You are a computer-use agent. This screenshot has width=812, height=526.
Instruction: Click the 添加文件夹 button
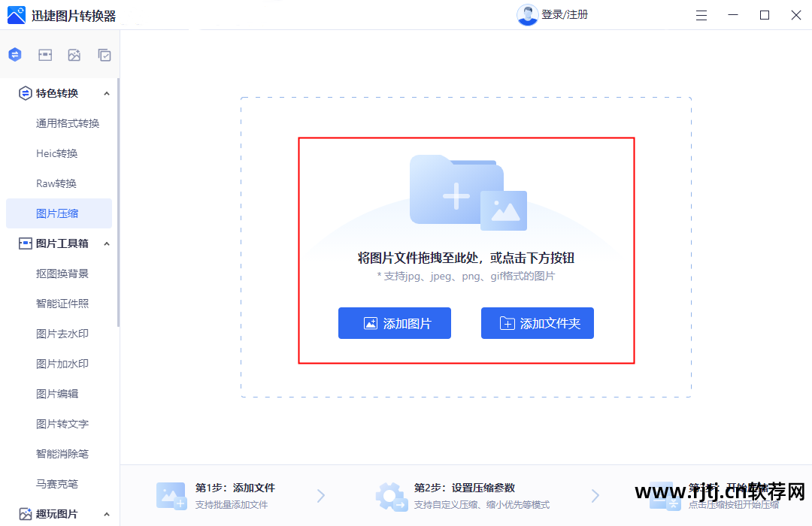pyautogui.click(x=537, y=323)
